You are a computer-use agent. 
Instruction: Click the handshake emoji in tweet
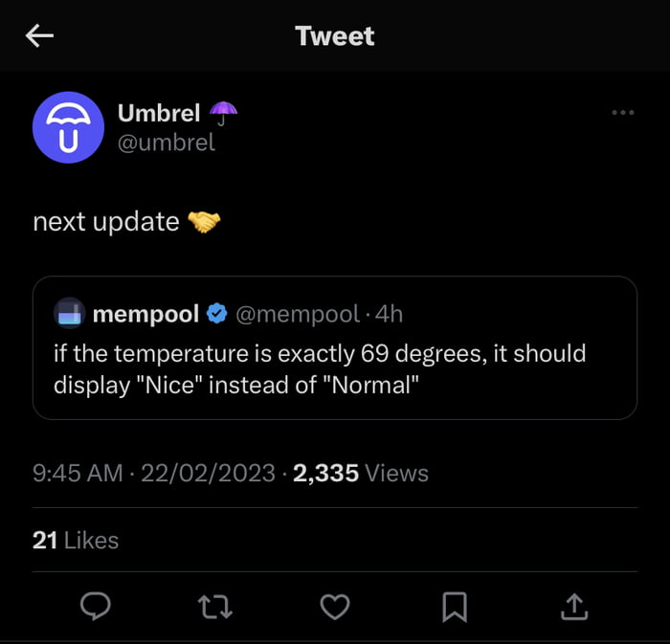[x=204, y=222]
